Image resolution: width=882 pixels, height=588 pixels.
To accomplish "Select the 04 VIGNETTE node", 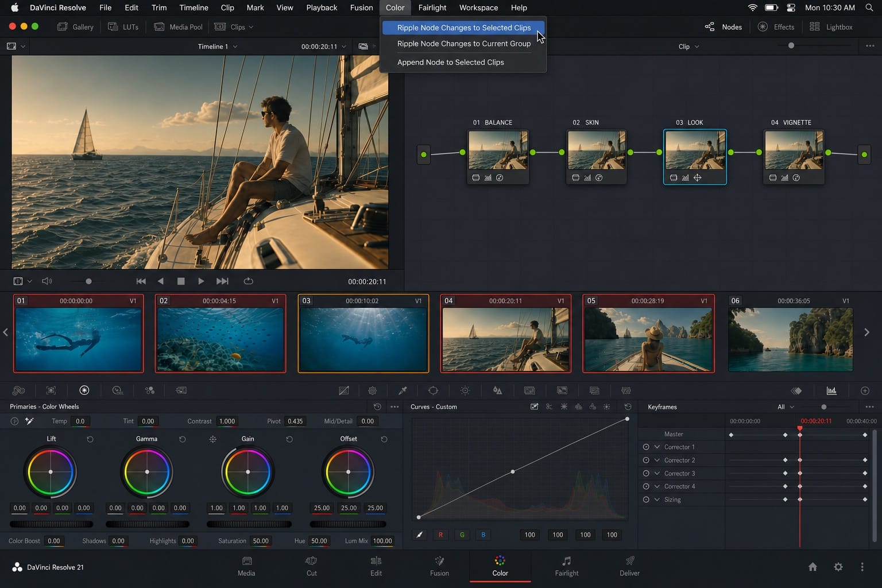I will (x=794, y=157).
